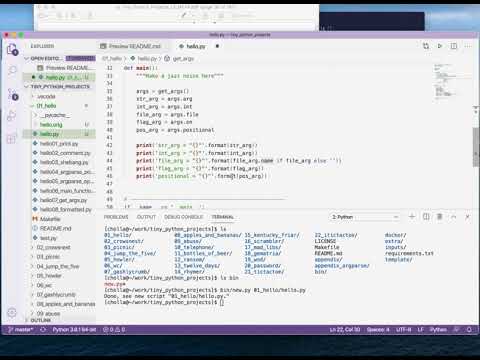Expand the 07_gashlycrumb folder
The height and width of the screenshot is (360, 480).
coord(56,295)
